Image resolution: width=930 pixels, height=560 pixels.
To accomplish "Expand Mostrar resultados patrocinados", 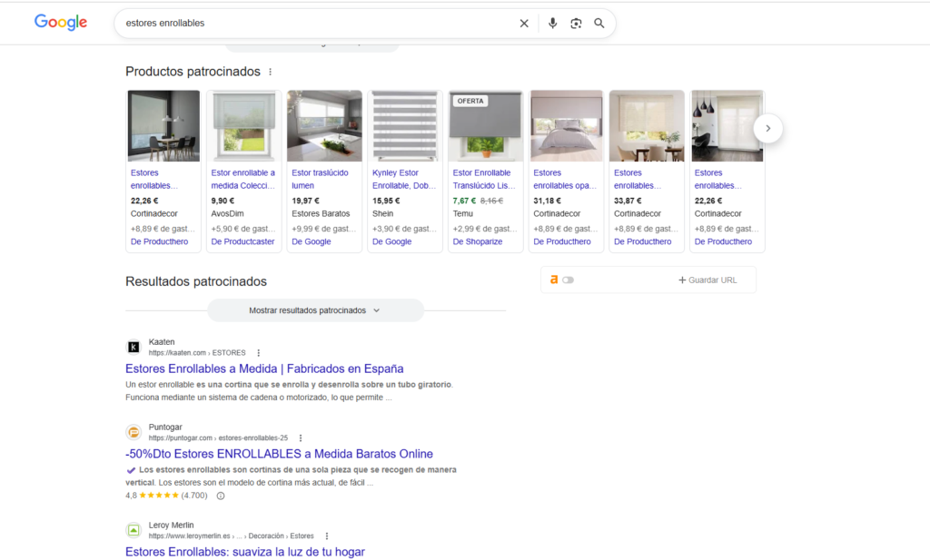I will pos(314,310).
